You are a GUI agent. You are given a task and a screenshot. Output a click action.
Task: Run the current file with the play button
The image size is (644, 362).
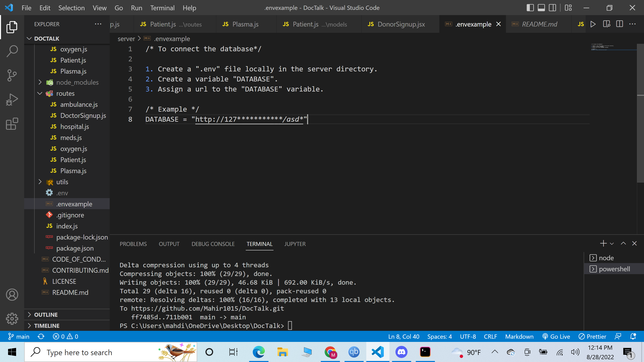(x=593, y=24)
